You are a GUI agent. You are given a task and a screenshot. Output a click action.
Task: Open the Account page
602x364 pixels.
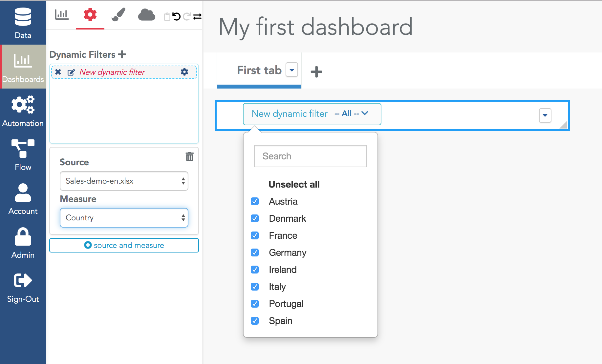click(x=23, y=199)
